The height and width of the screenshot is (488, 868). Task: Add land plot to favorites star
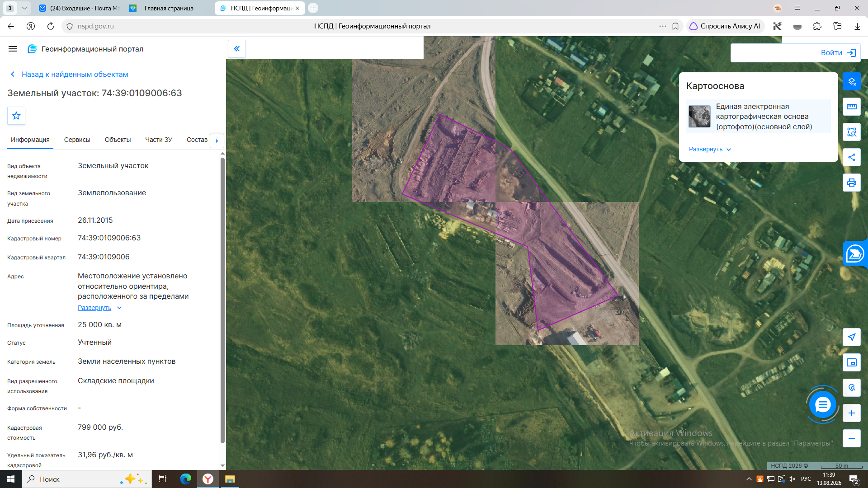tap(16, 116)
